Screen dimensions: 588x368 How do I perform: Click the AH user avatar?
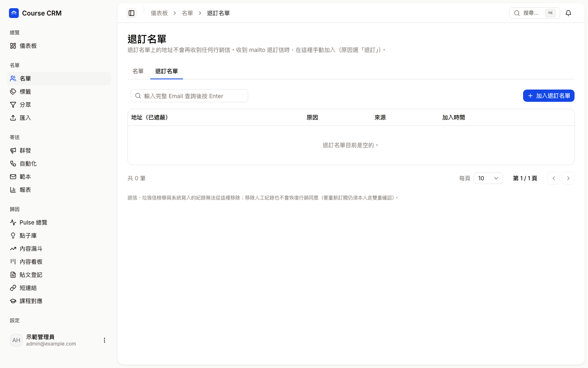tap(16, 340)
